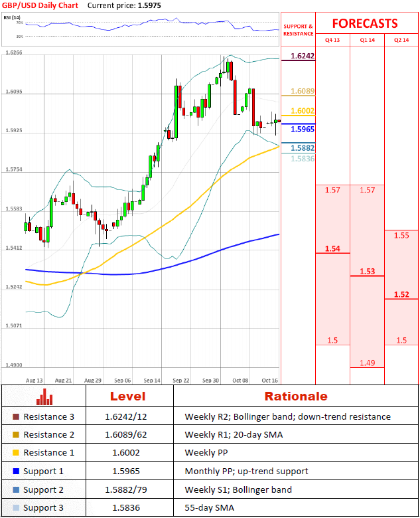
Task: Click the 'Oct 08' date axis label
Action: pos(240,381)
